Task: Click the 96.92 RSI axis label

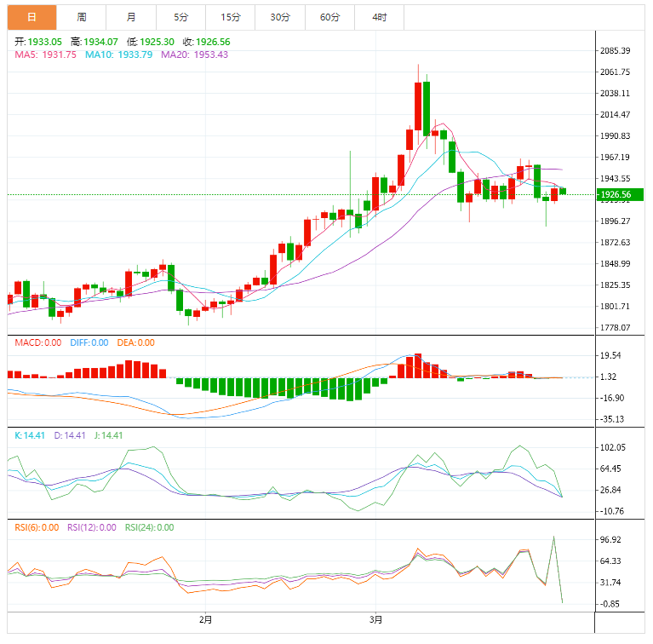Action: click(610, 540)
